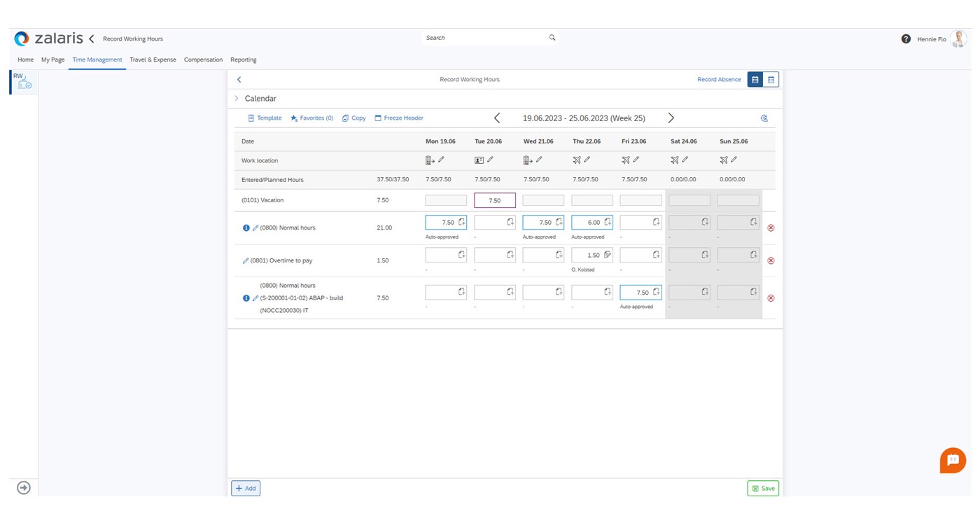Expand the Calendar section
Viewport: 980px width, 525px height.
(237, 98)
